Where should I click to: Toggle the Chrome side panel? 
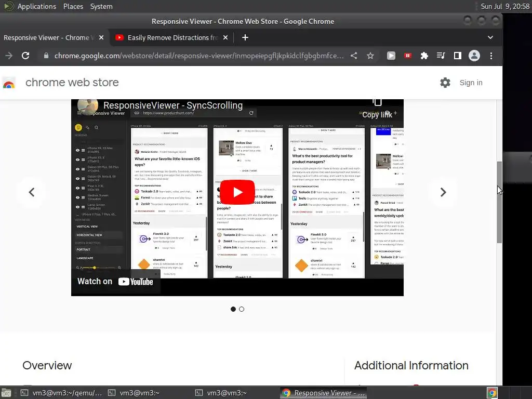pos(457,56)
